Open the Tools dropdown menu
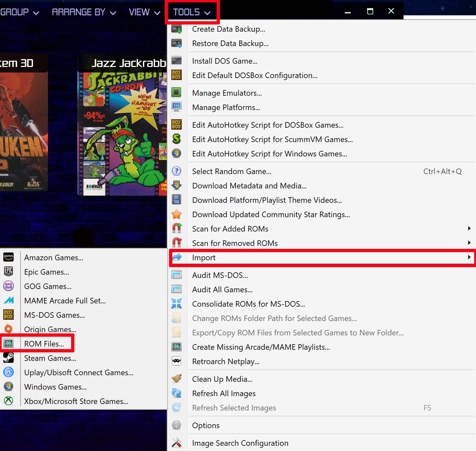 (192, 12)
